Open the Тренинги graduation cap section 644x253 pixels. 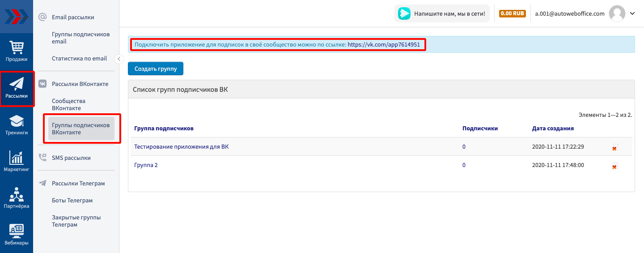pos(17,125)
